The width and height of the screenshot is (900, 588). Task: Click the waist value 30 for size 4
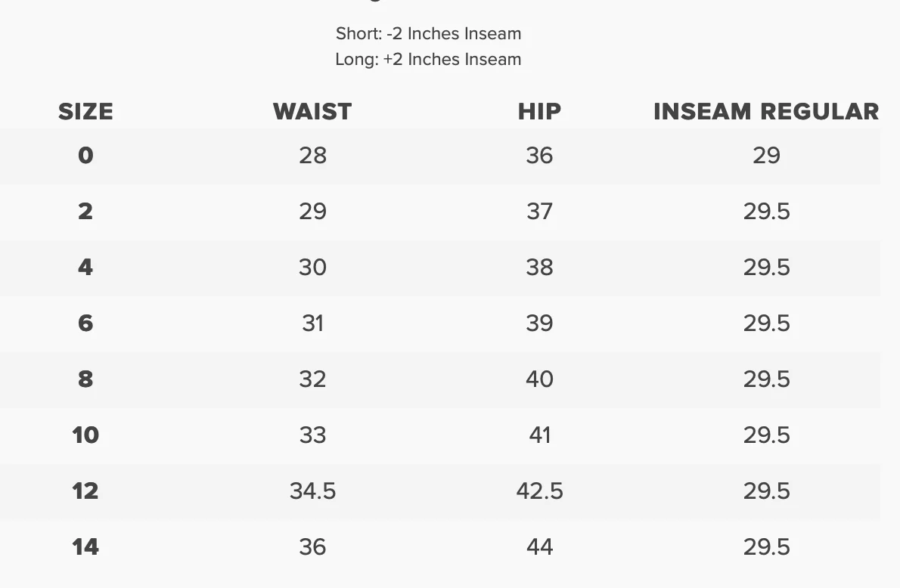tap(312, 268)
